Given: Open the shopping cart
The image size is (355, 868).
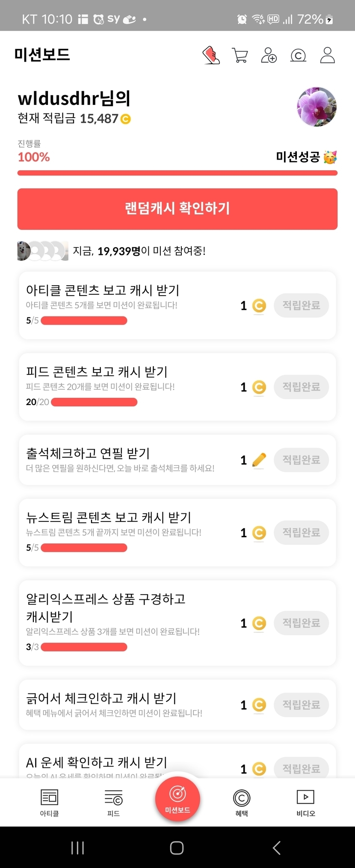Looking at the screenshot, I should 240,55.
